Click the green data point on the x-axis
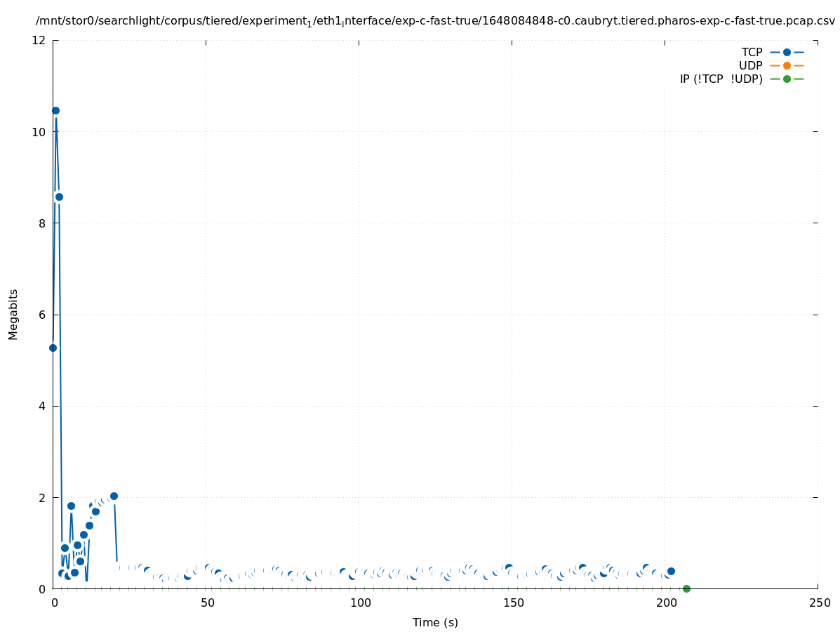This screenshot has width=840, height=632. click(x=686, y=588)
